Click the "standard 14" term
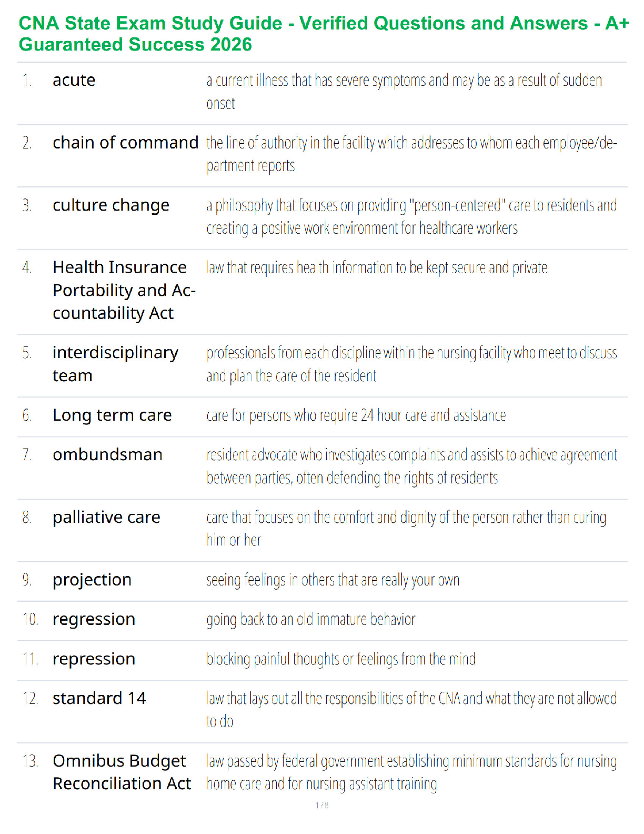 (99, 698)
